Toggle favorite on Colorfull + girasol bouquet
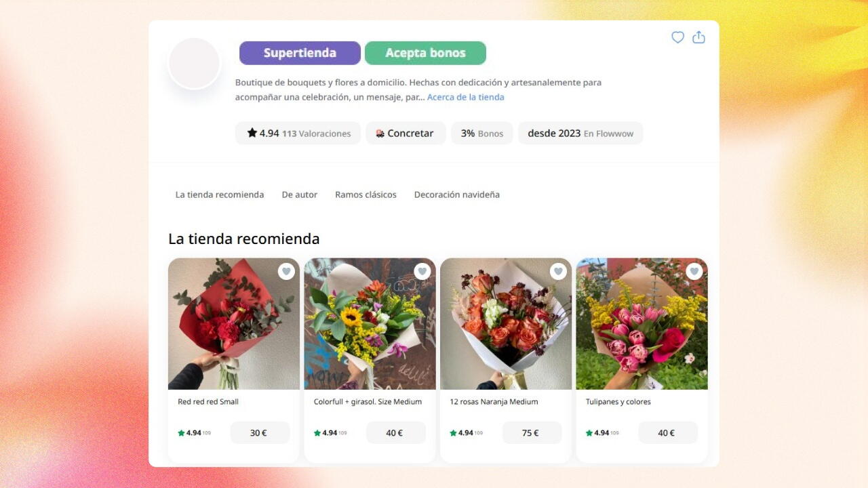 click(x=422, y=271)
